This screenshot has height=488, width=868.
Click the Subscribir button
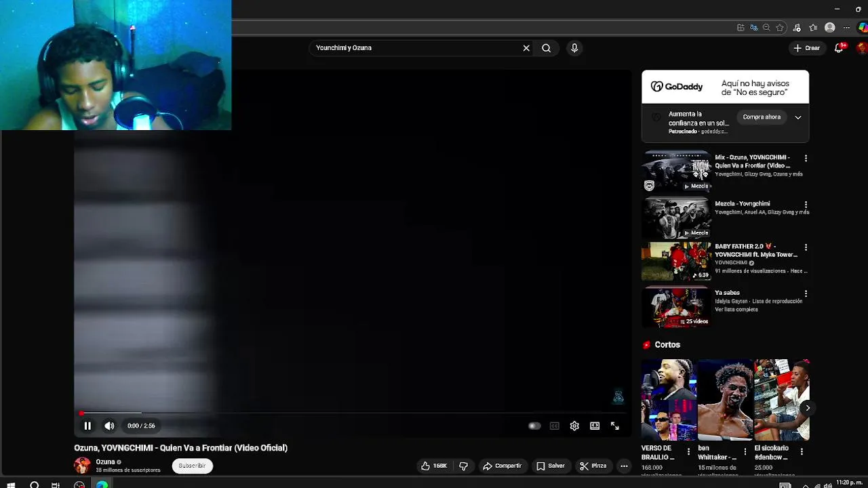[192, 466]
